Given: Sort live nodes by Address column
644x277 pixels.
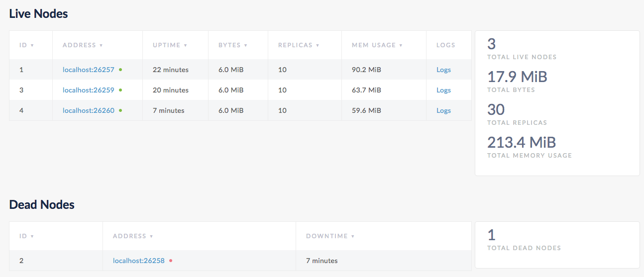Looking at the screenshot, I should click(82, 45).
